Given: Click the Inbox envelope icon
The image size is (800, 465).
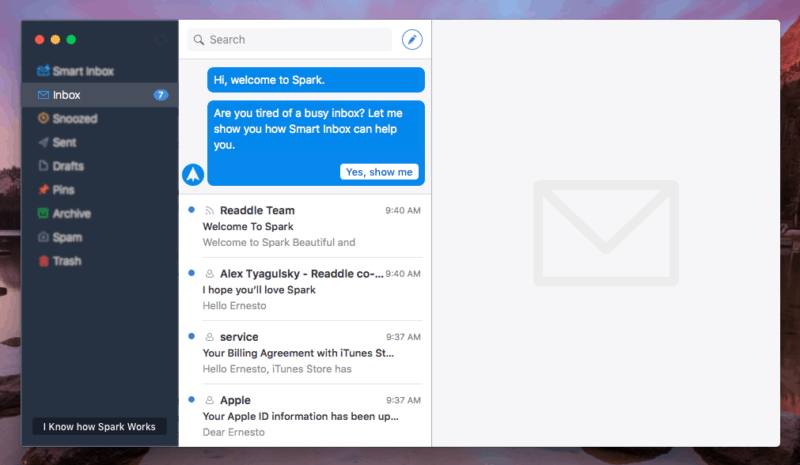Looking at the screenshot, I should [x=43, y=95].
